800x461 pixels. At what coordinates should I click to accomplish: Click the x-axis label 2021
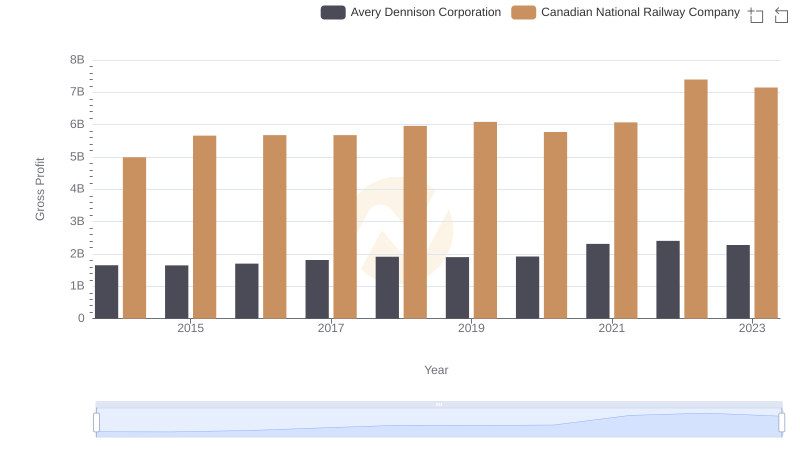coord(611,328)
